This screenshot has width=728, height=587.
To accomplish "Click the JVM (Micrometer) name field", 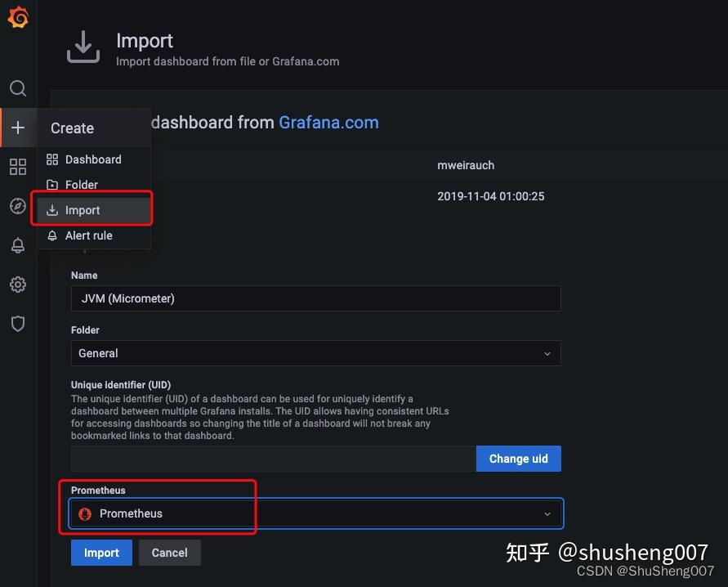I will tap(316, 298).
